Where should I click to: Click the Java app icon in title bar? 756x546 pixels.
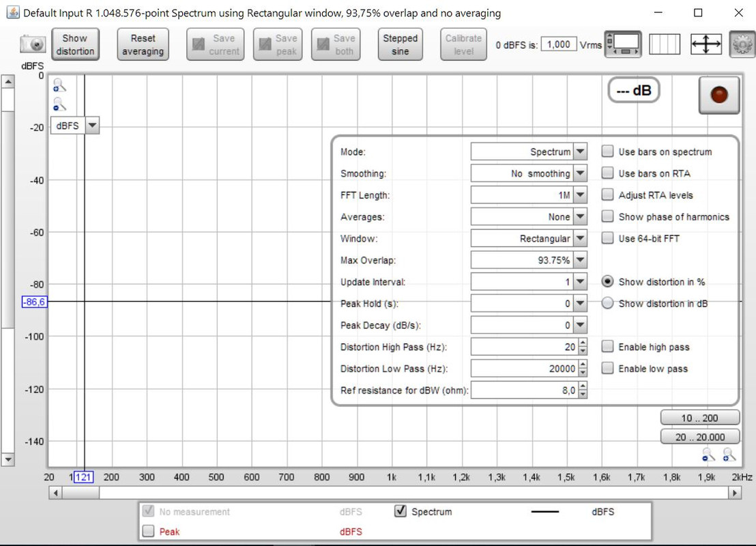pyautogui.click(x=13, y=12)
